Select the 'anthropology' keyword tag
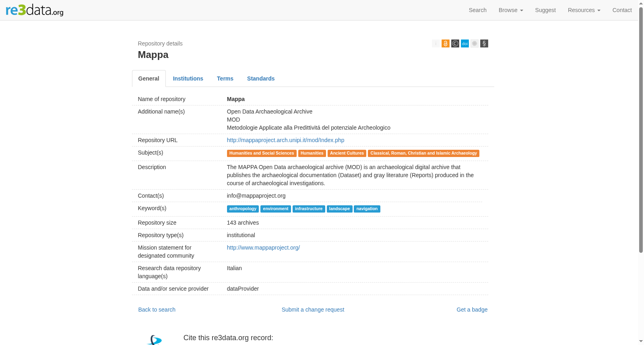644x345 pixels. 243,209
